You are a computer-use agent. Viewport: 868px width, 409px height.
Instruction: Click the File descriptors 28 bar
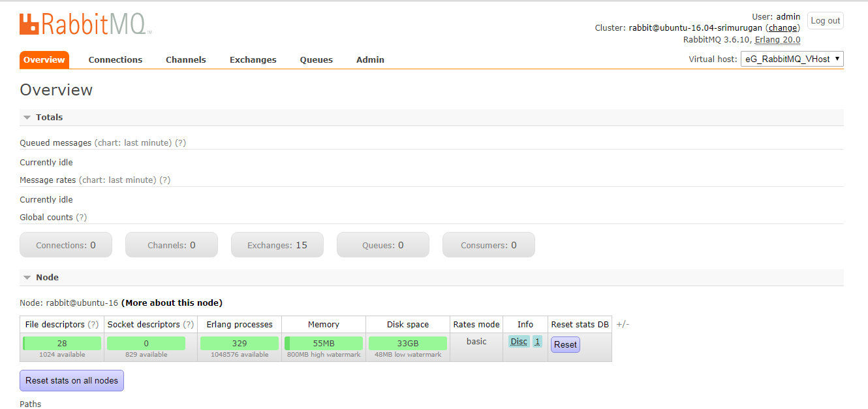(x=62, y=343)
